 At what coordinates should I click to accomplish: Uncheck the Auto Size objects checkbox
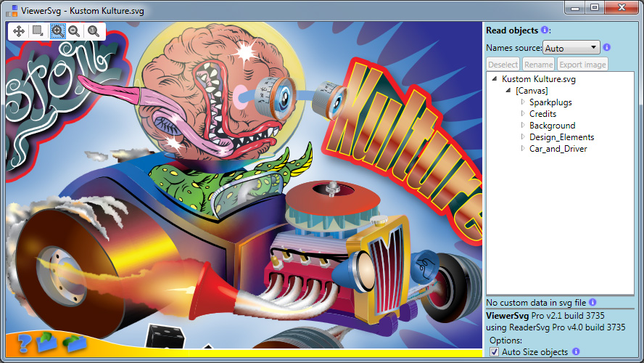click(495, 352)
